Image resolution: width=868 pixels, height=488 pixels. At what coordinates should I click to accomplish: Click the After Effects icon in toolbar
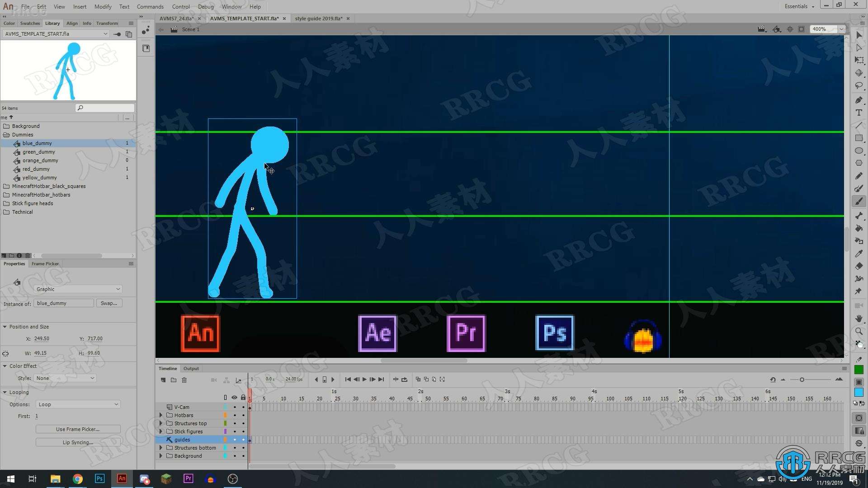tap(377, 333)
